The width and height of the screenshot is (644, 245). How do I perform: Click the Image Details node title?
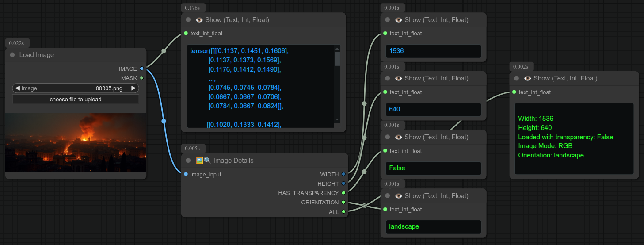click(x=233, y=161)
